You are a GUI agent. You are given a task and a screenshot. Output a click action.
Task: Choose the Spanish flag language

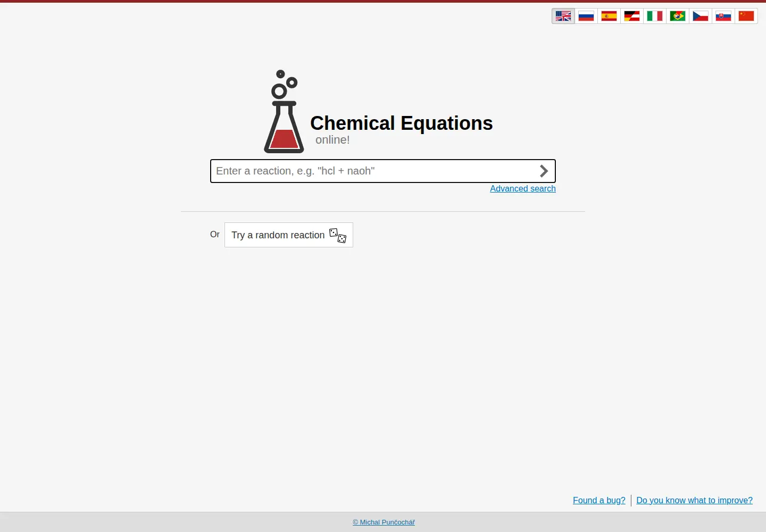coord(609,16)
